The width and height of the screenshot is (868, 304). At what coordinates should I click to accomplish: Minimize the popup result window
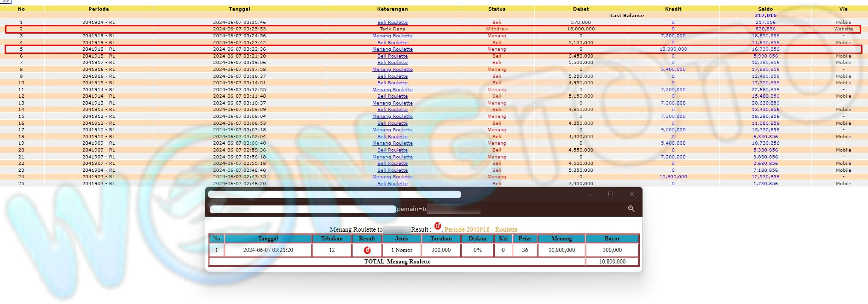[x=590, y=194]
